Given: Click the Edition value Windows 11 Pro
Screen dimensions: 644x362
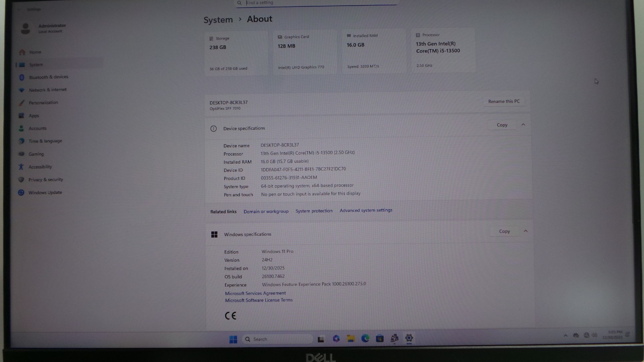Looking at the screenshot, I should point(277,251).
